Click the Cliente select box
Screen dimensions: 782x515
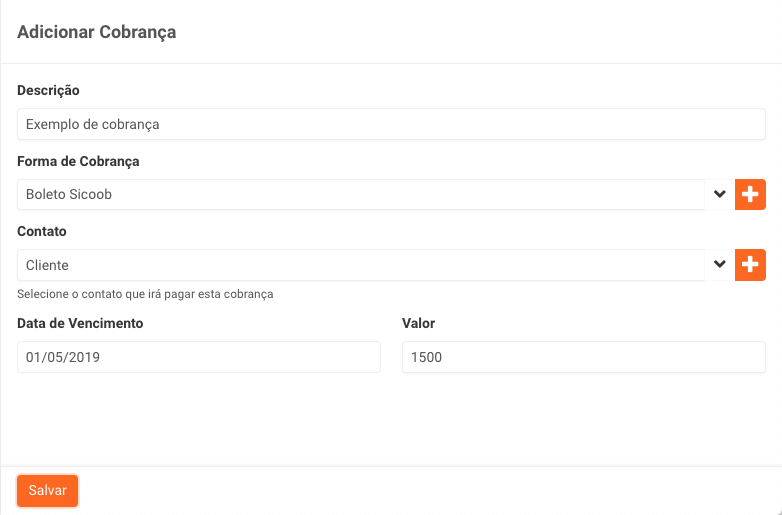pyautogui.click(x=360, y=265)
